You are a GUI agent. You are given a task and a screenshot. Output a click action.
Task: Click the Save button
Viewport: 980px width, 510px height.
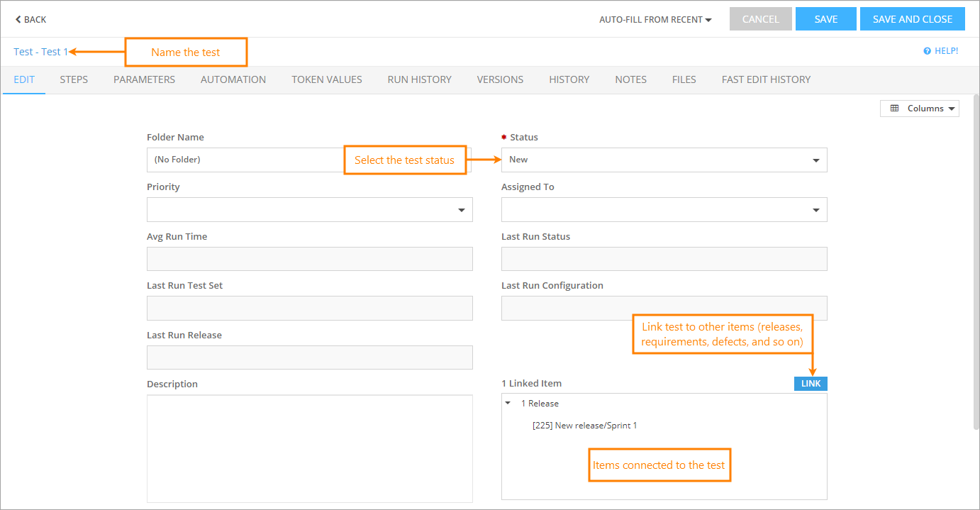pyautogui.click(x=825, y=18)
